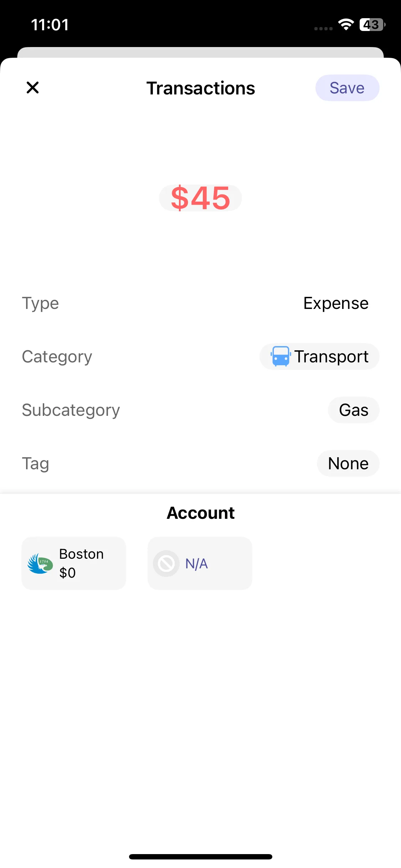This screenshot has height=868, width=401.
Task: Edit the $45 amount field
Action: click(x=200, y=198)
